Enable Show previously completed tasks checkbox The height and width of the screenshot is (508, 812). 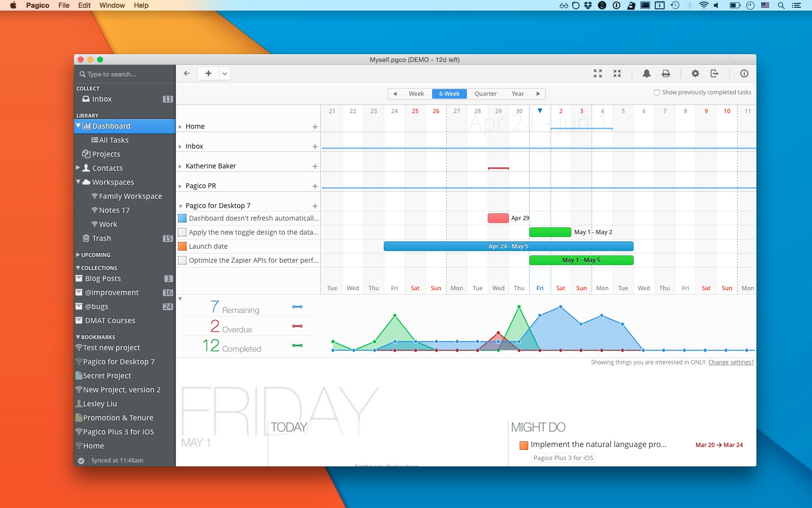tap(657, 92)
